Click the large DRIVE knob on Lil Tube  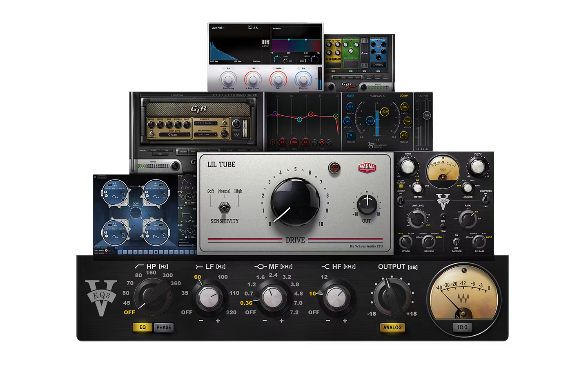tap(295, 202)
